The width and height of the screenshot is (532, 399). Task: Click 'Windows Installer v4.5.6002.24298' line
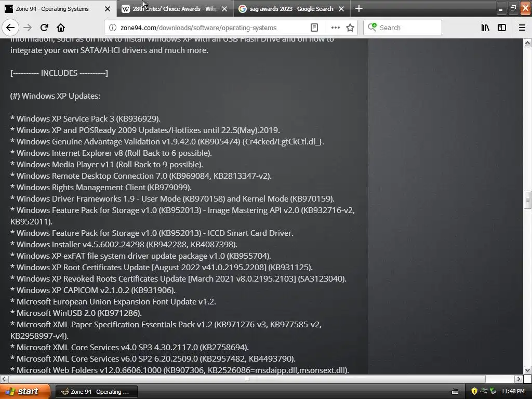click(x=124, y=244)
